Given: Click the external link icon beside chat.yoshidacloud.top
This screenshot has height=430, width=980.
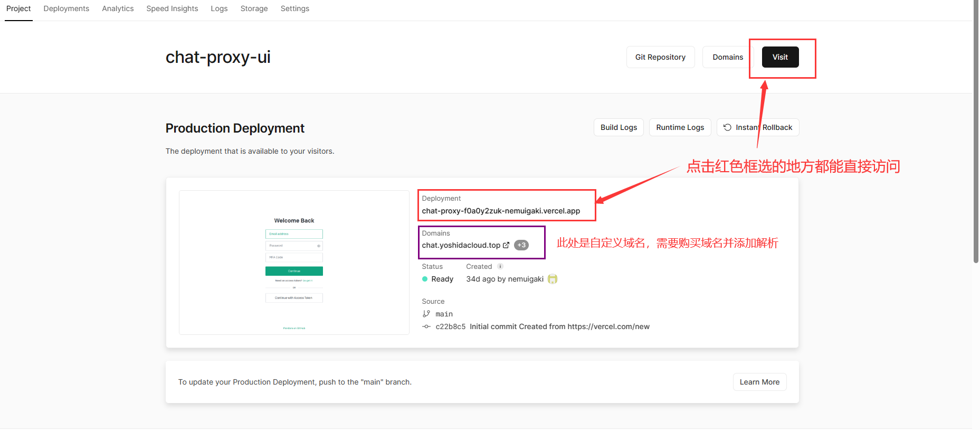Looking at the screenshot, I should [506, 245].
